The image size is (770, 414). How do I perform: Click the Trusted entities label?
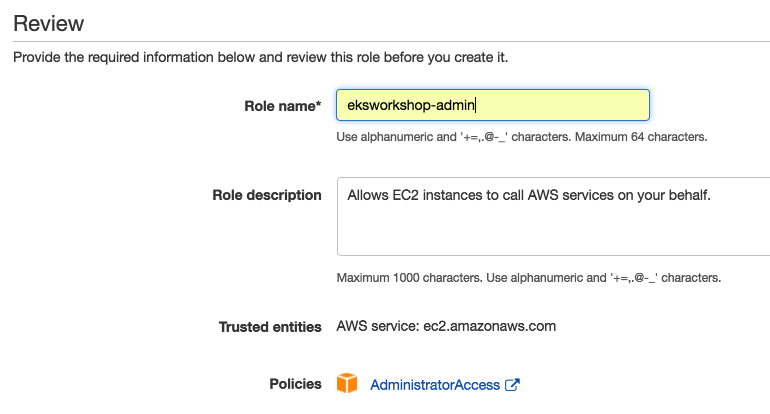click(270, 326)
